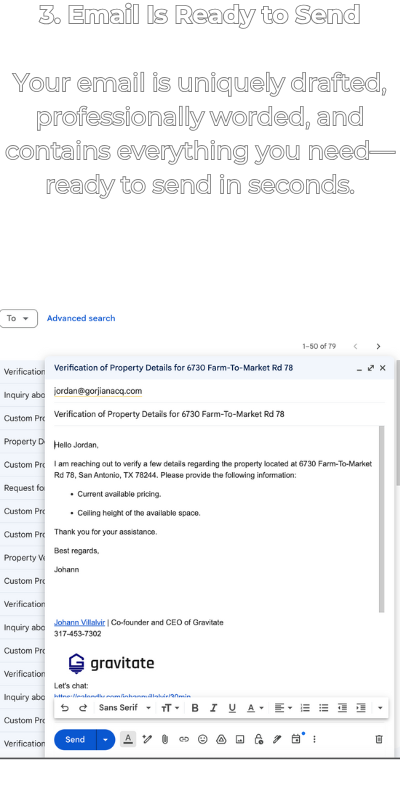Open inbox row starting 'Property D'
This screenshot has height=800, width=400.
(22, 441)
